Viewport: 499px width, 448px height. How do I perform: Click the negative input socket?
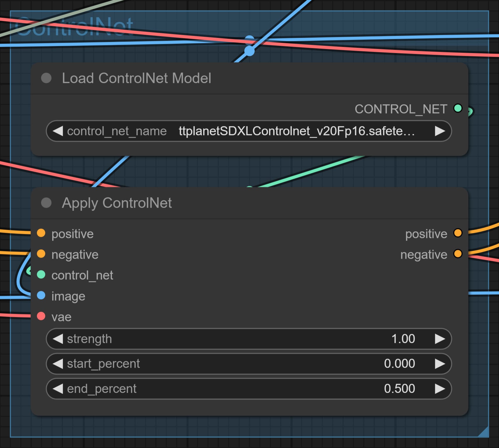[41, 254]
